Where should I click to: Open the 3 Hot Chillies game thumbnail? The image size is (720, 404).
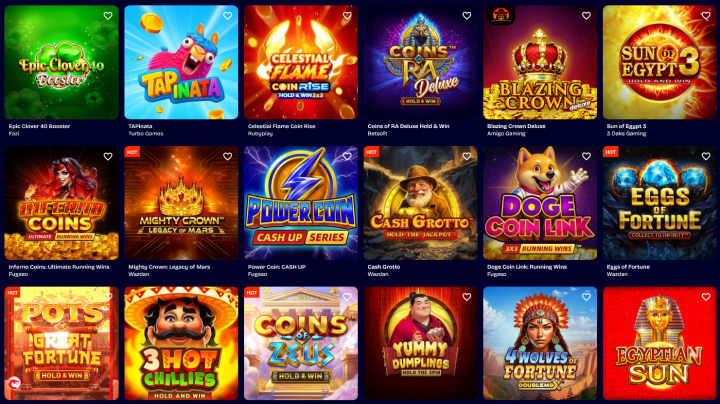[x=181, y=343]
